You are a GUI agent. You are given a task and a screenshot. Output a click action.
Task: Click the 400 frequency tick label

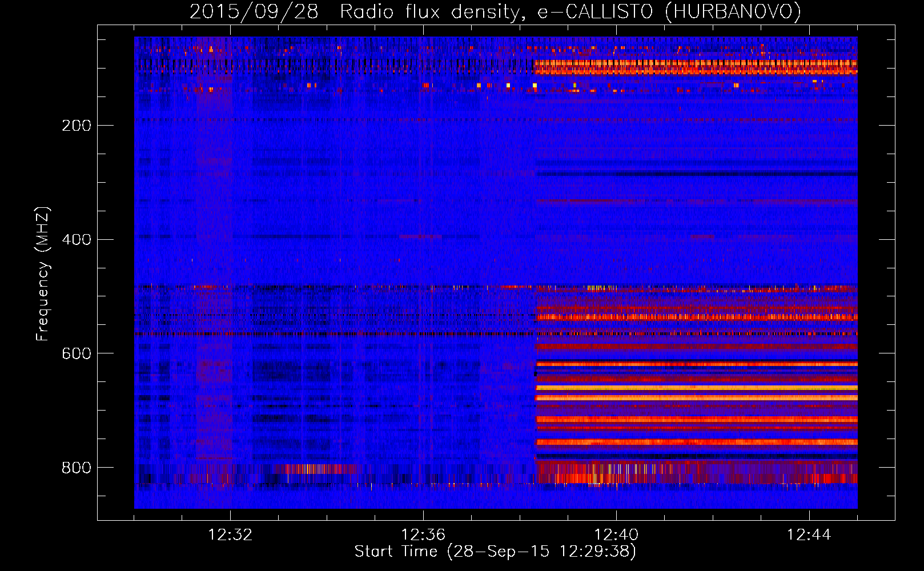[77, 239]
